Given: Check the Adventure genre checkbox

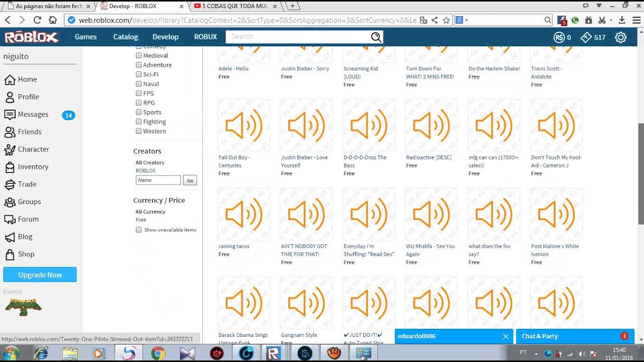Looking at the screenshot, I should pos(138,65).
